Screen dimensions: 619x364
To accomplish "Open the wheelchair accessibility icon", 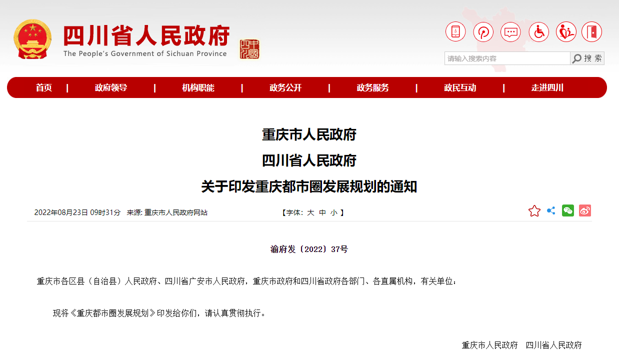I will (x=538, y=32).
